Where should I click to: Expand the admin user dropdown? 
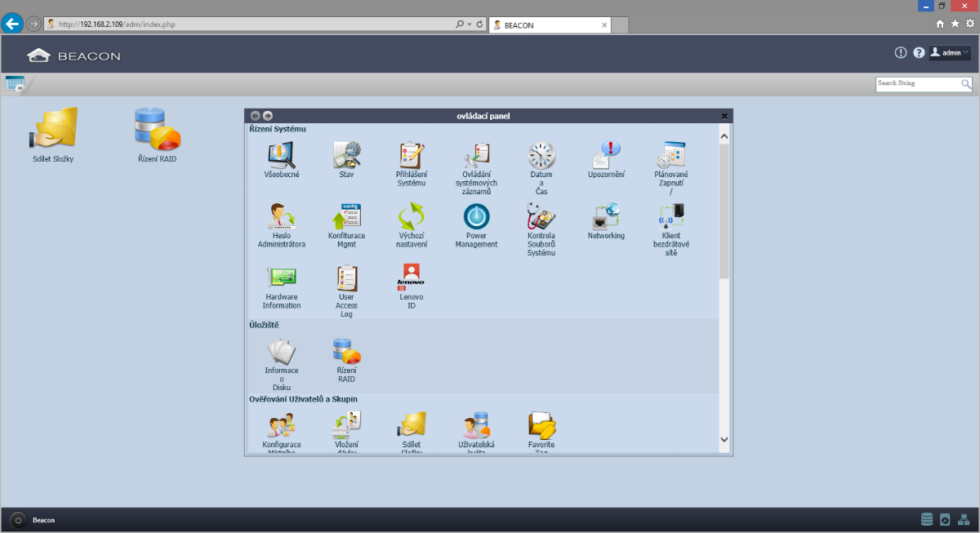951,52
